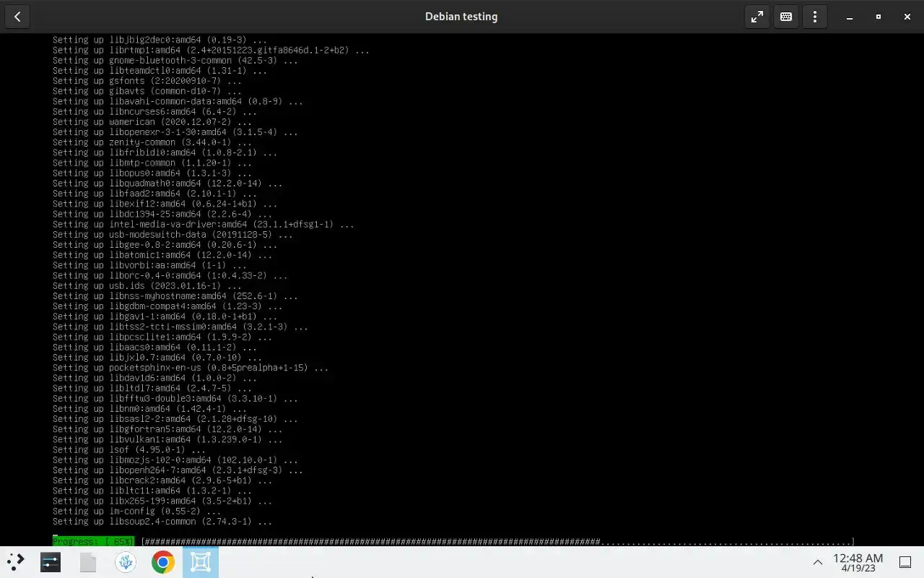Click the line Setting up libvulkan1:amd64

click(x=167, y=439)
